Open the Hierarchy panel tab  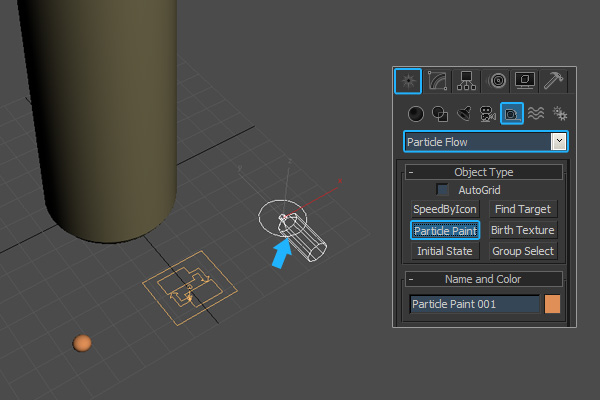tap(465, 80)
